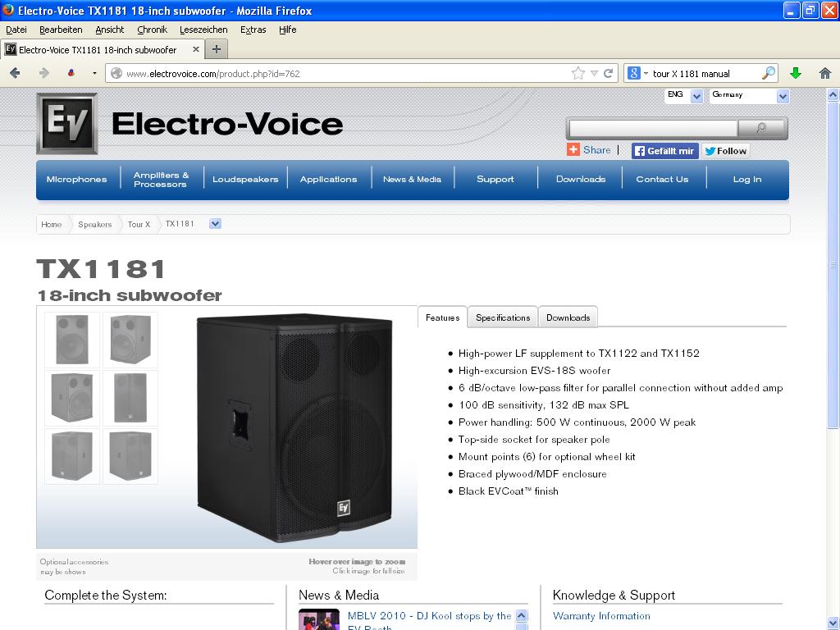840x630 pixels.
Task: Open a new tab with plus button
Action: tap(217, 49)
